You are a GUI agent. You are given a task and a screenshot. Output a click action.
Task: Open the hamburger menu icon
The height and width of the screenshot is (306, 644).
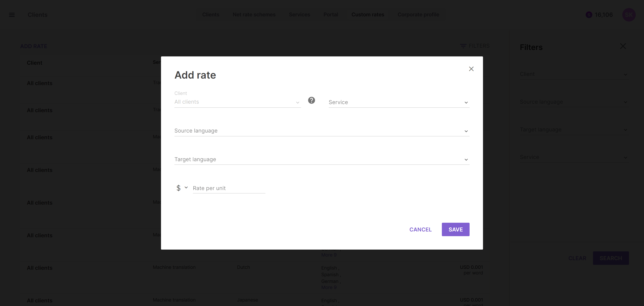12,15
